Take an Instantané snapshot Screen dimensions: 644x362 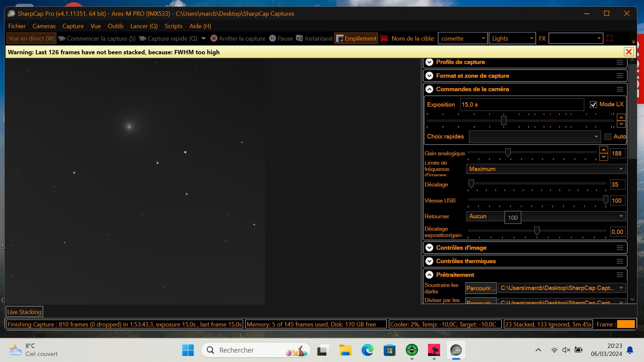pyautogui.click(x=314, y=38)
